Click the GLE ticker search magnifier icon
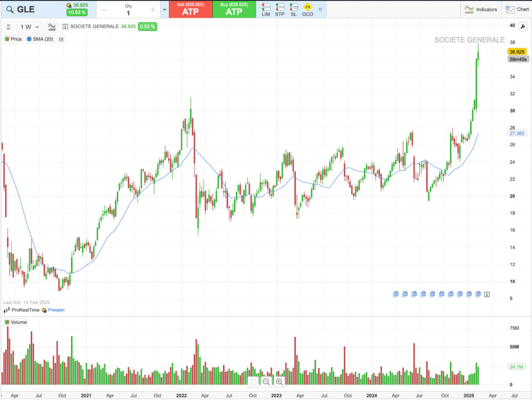Image resolution: width=532 pixels, height=400 pixels. coord(10,9)
